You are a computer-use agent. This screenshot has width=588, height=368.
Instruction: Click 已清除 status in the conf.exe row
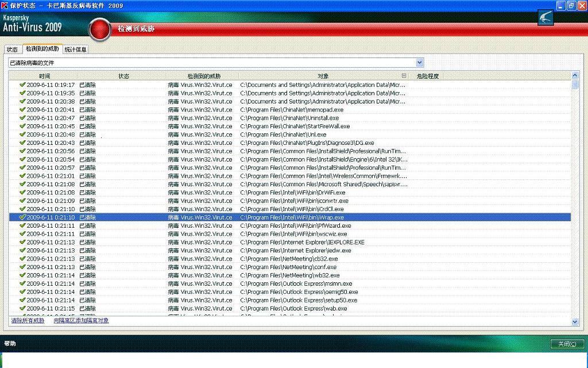click(x=87, y=267)
